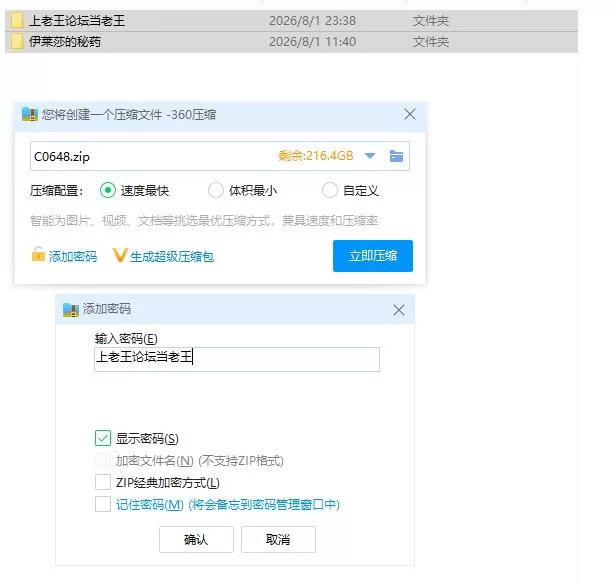Click 取消 to cancel password dialog

(278, 539)
